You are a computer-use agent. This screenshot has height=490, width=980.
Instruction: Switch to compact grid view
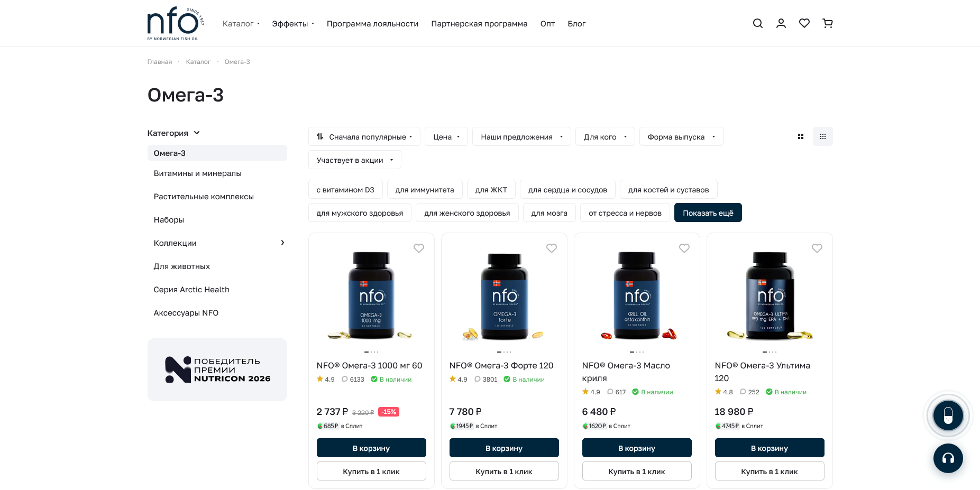click(x=823, y=136)
